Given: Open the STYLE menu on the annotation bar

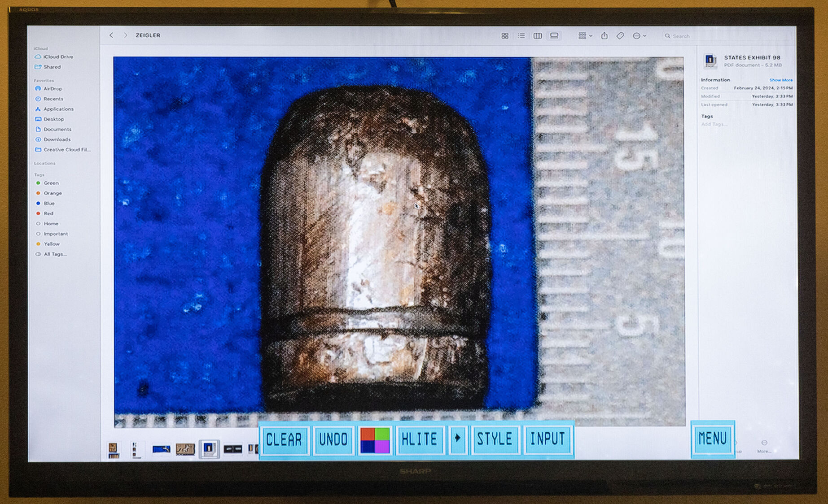Looking at the screenshot, I should coord(495,440).
